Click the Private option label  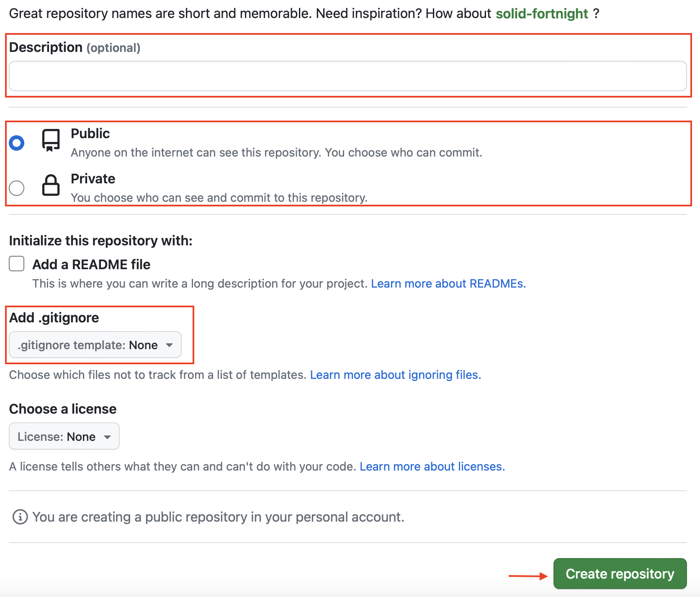pos(93,179)
